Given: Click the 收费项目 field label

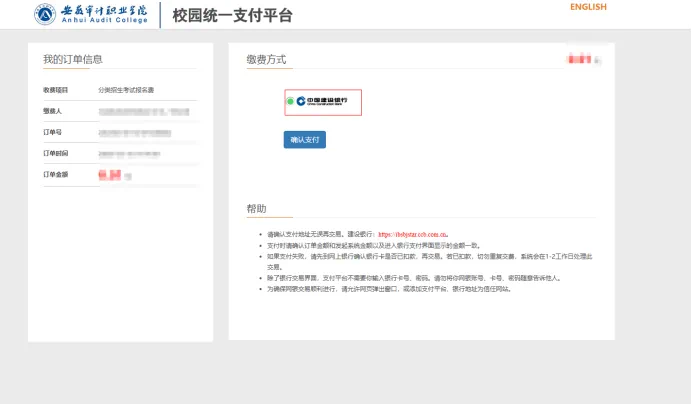Looking at the screenshot, I should click(x=55, y=90).
